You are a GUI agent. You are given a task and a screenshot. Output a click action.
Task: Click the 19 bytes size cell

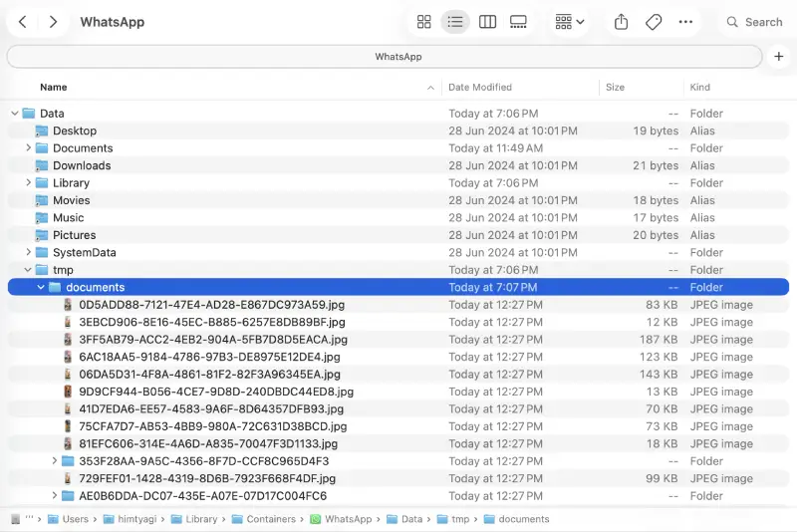[x=656, y=131]
